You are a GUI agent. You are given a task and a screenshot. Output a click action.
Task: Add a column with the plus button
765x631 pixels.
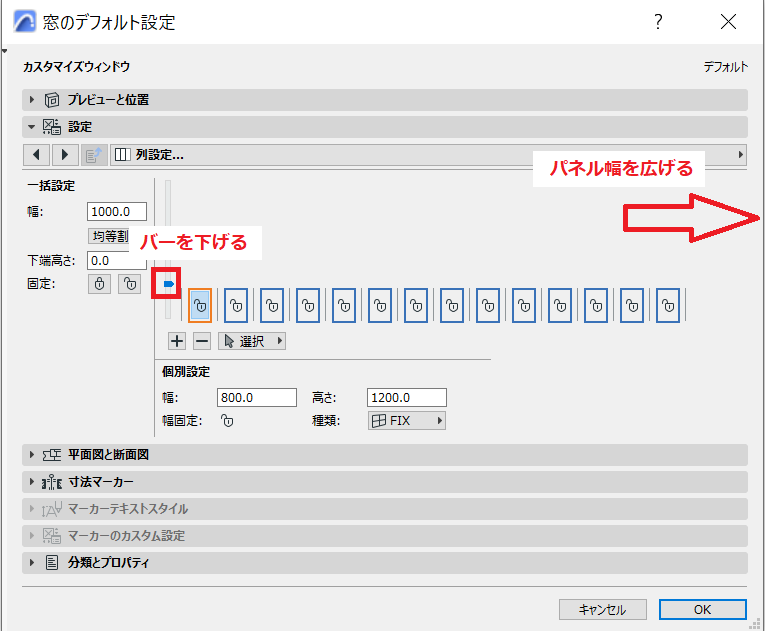177,341
